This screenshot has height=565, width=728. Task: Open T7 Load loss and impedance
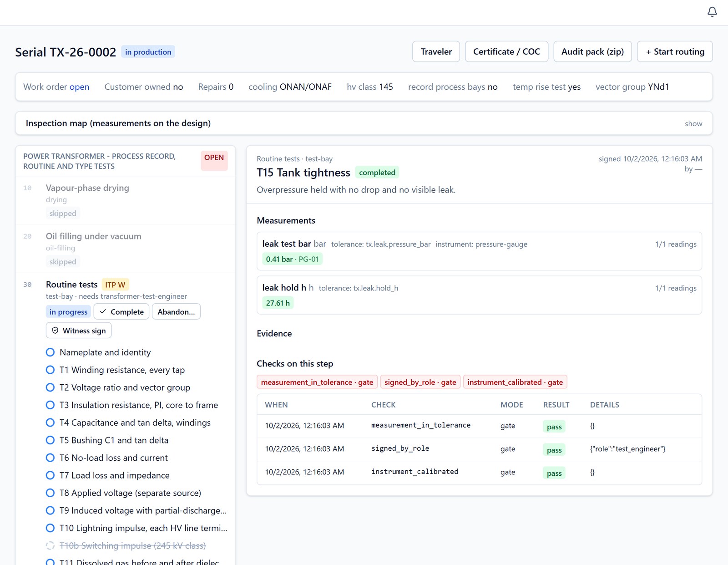coord(114,475)
